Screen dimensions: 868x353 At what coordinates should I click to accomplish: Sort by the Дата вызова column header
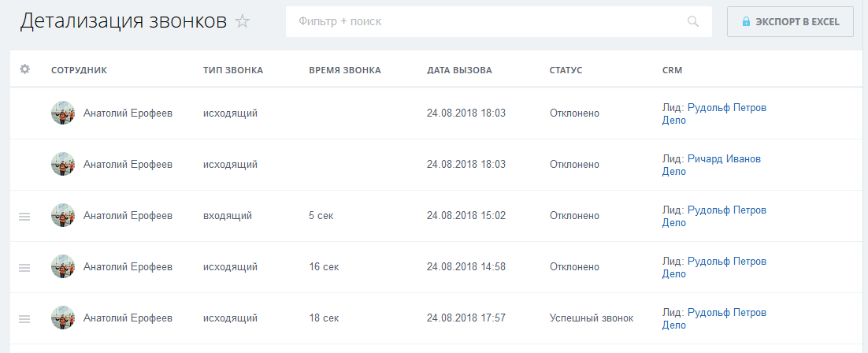click(x=459, y=70)
